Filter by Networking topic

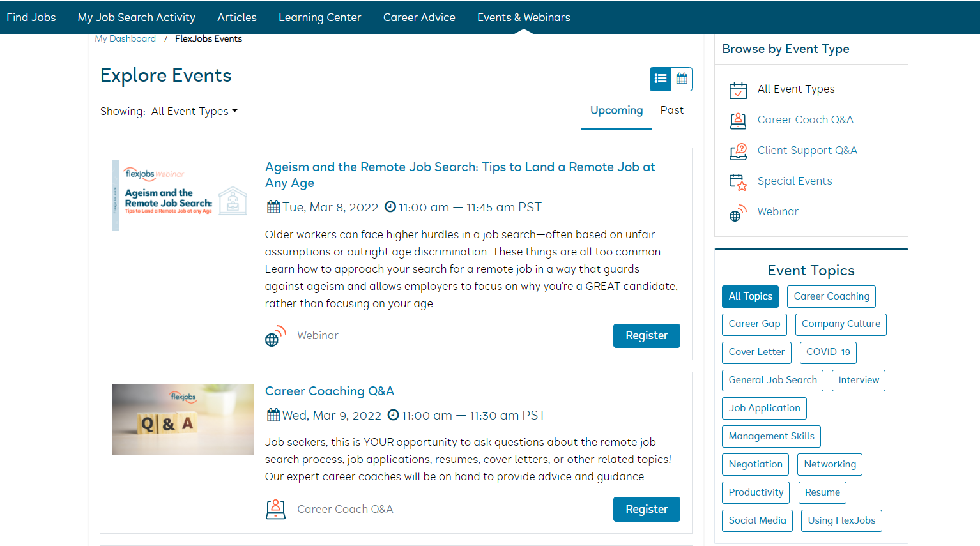[x=830, y=465]
